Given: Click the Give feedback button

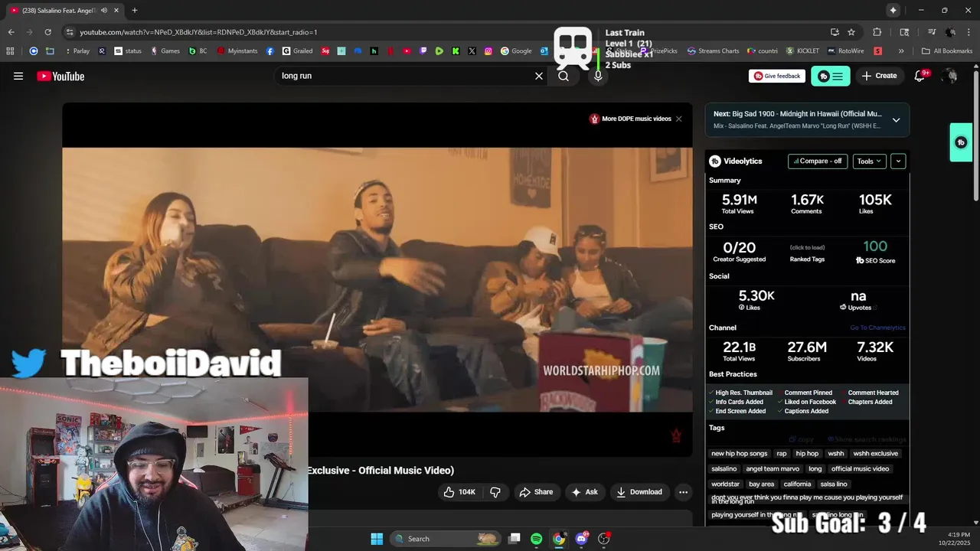Looking at the screenshot, I should pos(777,76).
